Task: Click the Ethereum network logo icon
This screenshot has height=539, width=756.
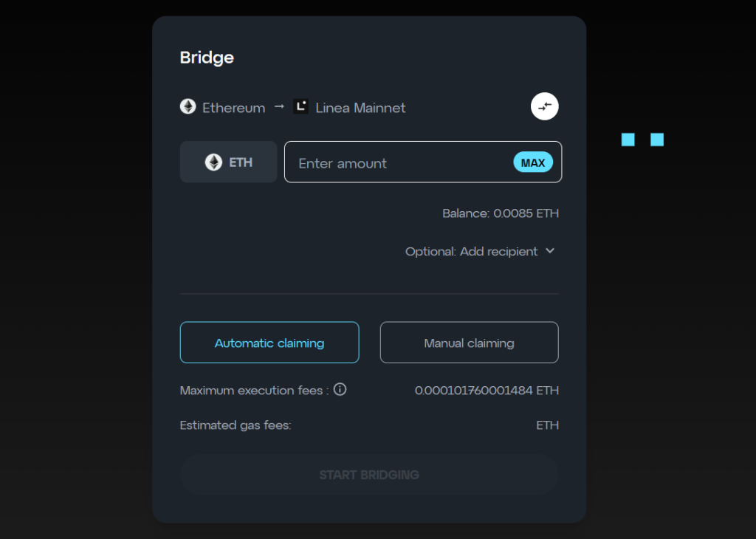Action: pyautogui.click(x=188, y=106)
